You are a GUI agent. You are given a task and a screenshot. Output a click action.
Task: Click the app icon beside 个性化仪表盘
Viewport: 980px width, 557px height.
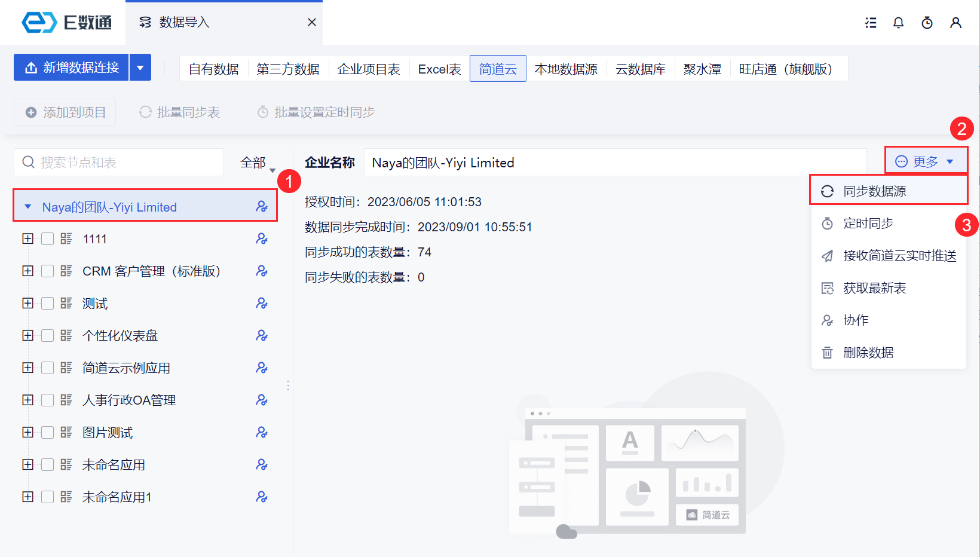tap(66, 336)
